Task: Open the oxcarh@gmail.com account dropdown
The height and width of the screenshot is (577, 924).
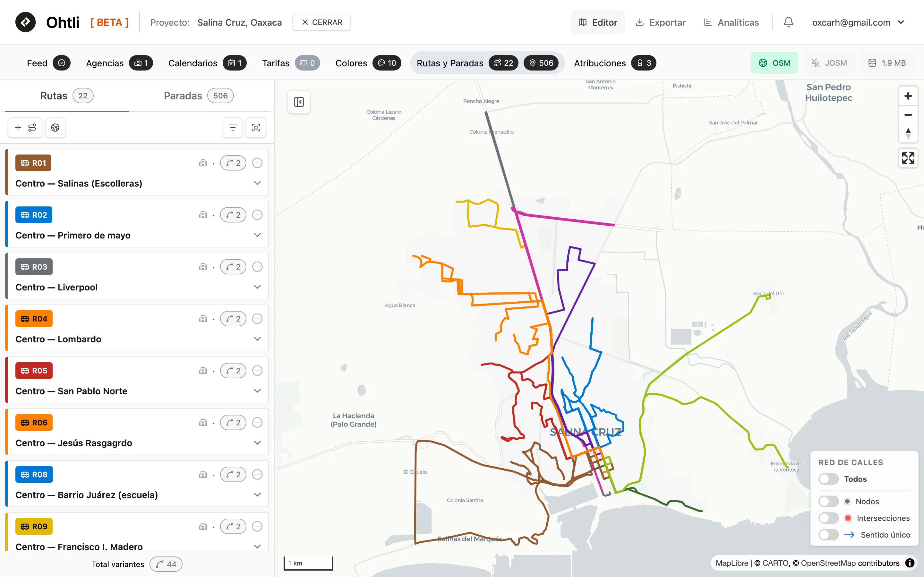Action: (x=858, y=22)
